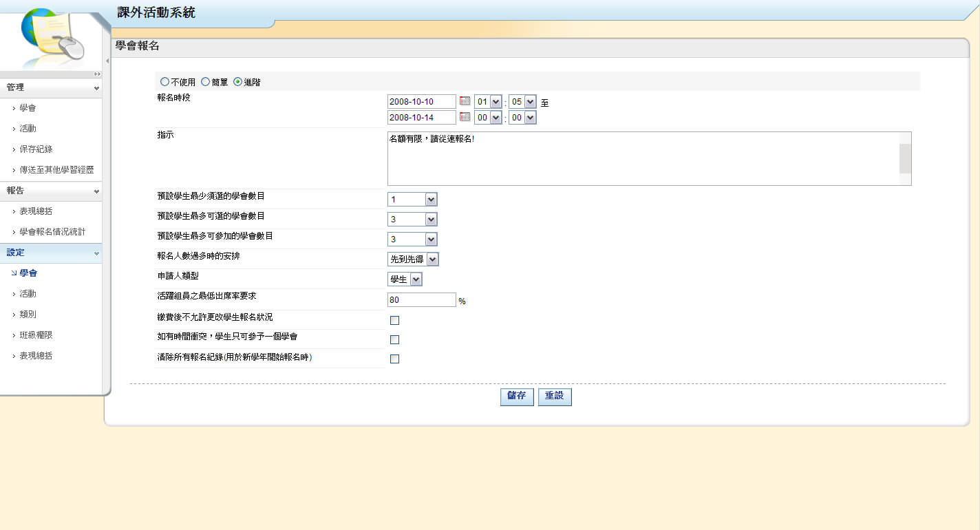The image size is (980, 530).
Task: Check the 清除所有報名紀錄 checkbox
Action: coord(394,359)
